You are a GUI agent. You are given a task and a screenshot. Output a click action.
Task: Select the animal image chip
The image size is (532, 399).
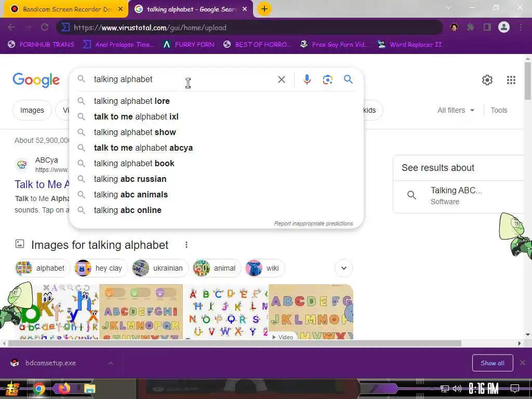click(x=217, y=268)
